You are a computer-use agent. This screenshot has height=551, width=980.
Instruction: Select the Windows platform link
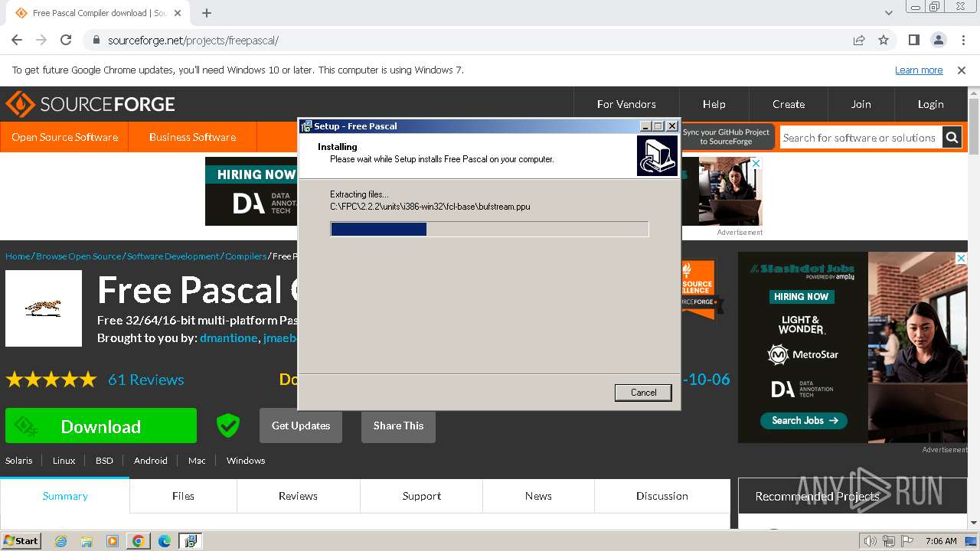tap(246, 461)
